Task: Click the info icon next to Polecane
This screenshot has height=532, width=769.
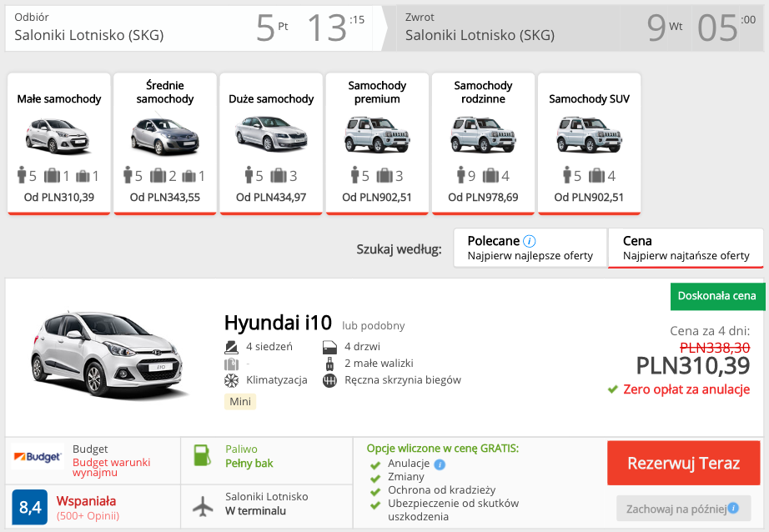Action: click(529, 241)
